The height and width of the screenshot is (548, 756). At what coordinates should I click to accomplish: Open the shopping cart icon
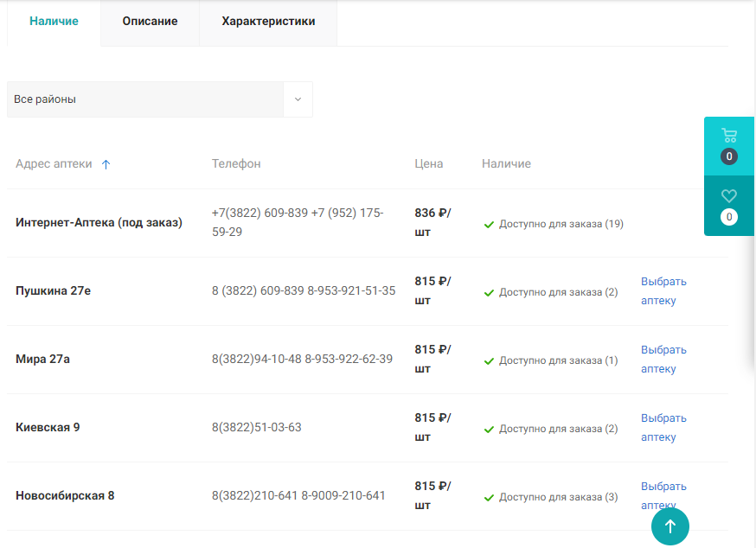[729, 136]
